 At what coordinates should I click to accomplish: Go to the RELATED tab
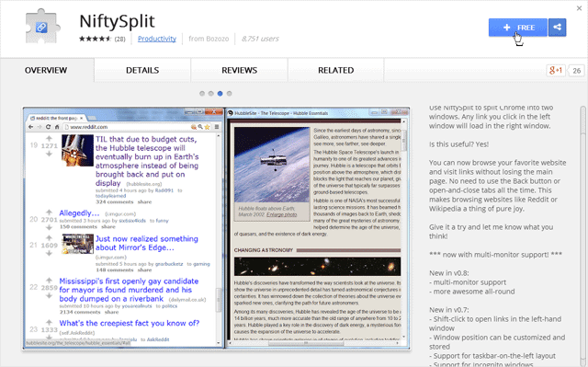click(336, 70)
